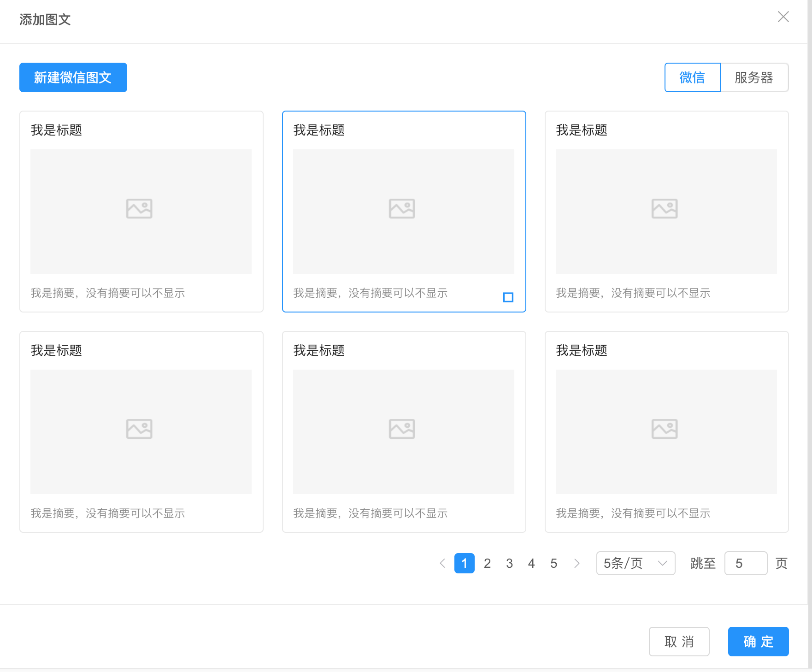Click the 新建微信图文 button

73,77
